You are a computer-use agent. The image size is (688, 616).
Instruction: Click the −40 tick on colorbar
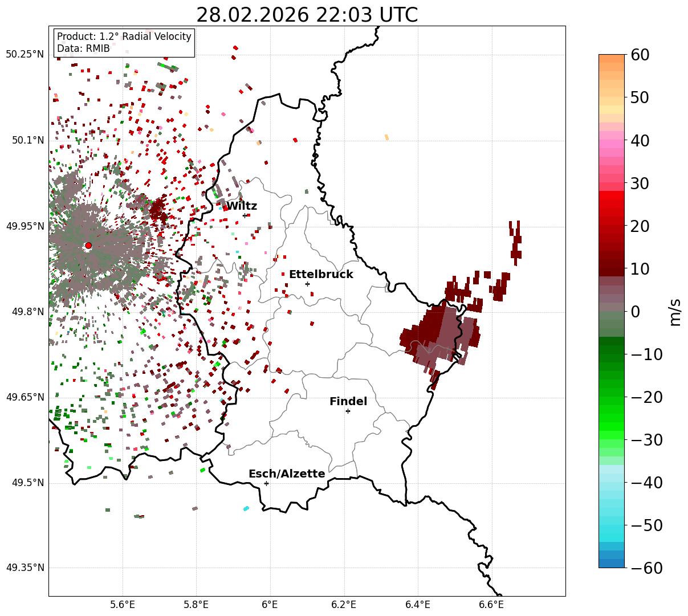[x=646, y=482]
